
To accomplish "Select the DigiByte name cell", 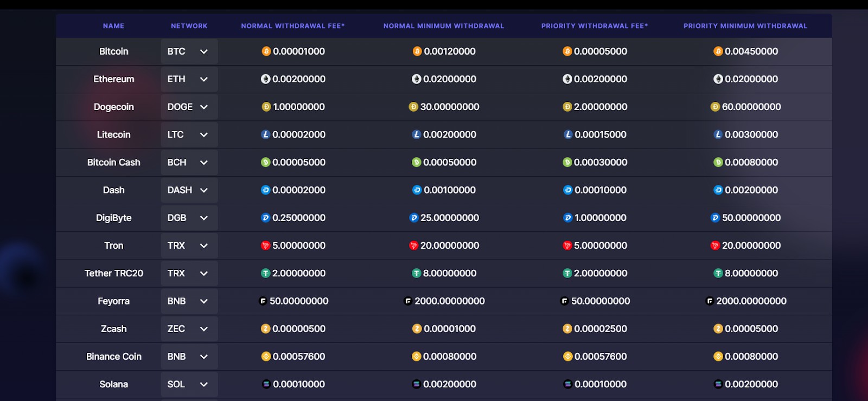I will (x=114, y=218).
